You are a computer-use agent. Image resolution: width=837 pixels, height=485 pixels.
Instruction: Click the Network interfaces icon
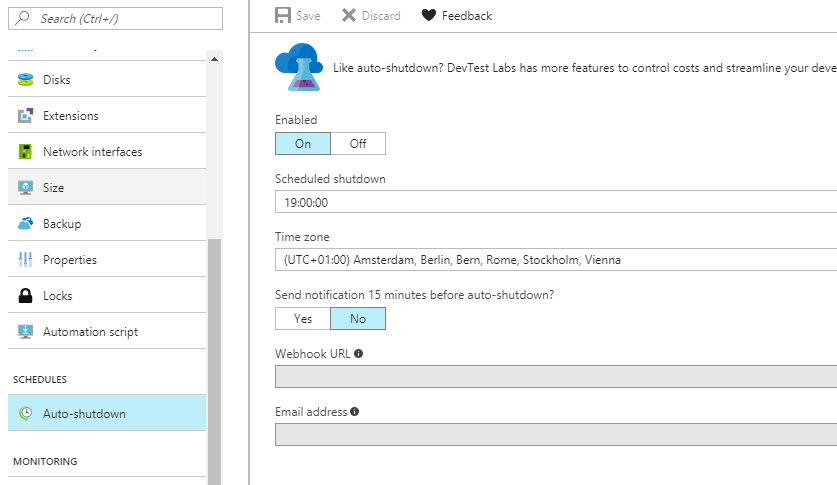pos(26,152)
